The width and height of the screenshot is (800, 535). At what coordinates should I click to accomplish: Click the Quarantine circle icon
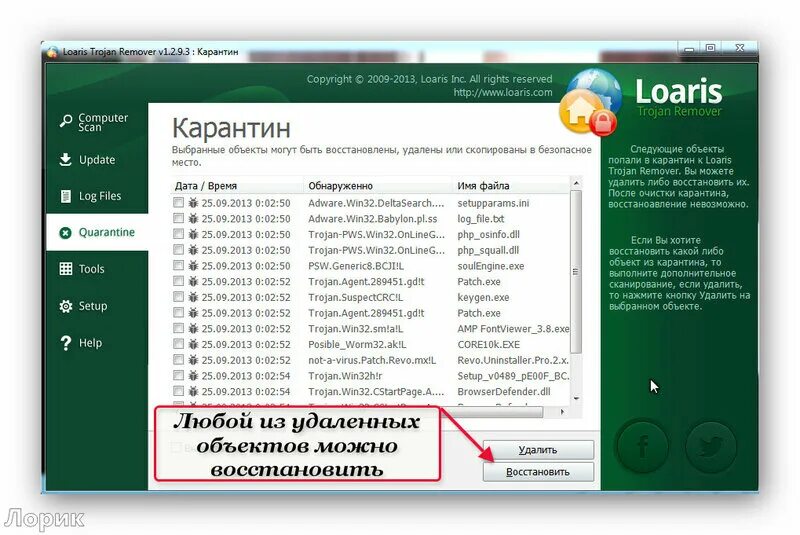pos(65,233)
